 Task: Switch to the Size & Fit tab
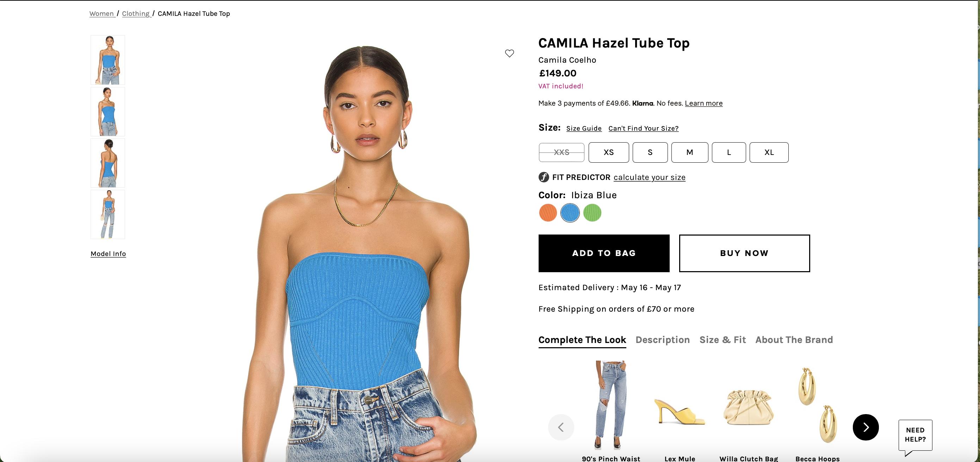click(x=722, y=340)
